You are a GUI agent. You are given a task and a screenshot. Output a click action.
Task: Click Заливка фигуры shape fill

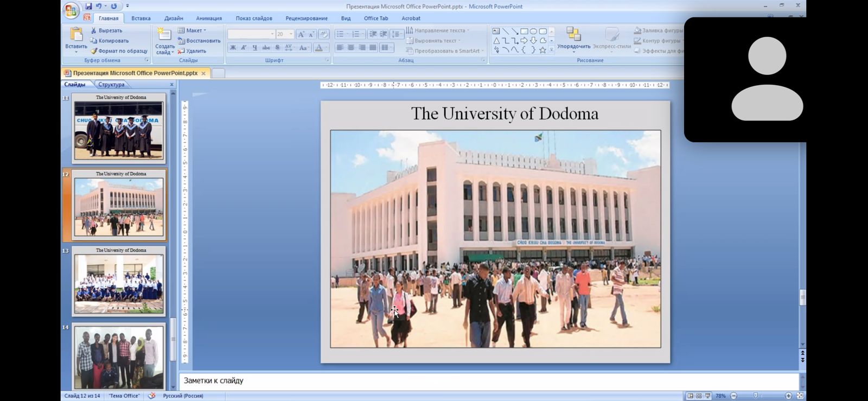click(658, 30)
